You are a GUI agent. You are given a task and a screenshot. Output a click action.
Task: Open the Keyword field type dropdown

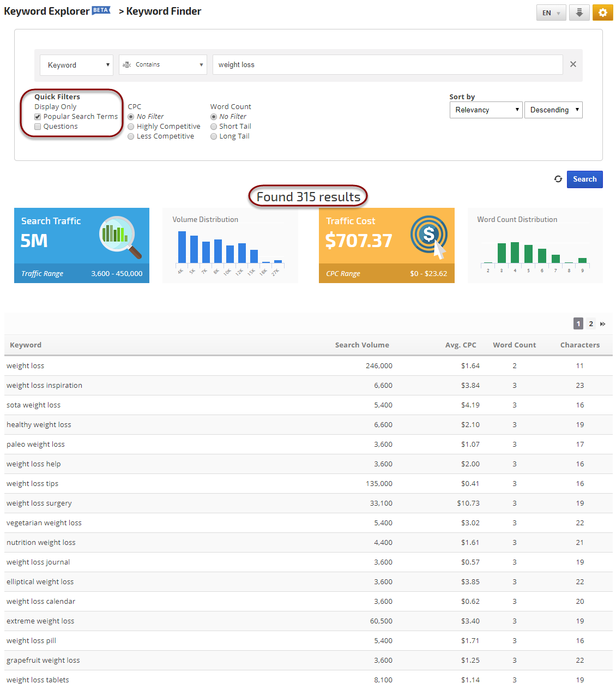[76, 65]
